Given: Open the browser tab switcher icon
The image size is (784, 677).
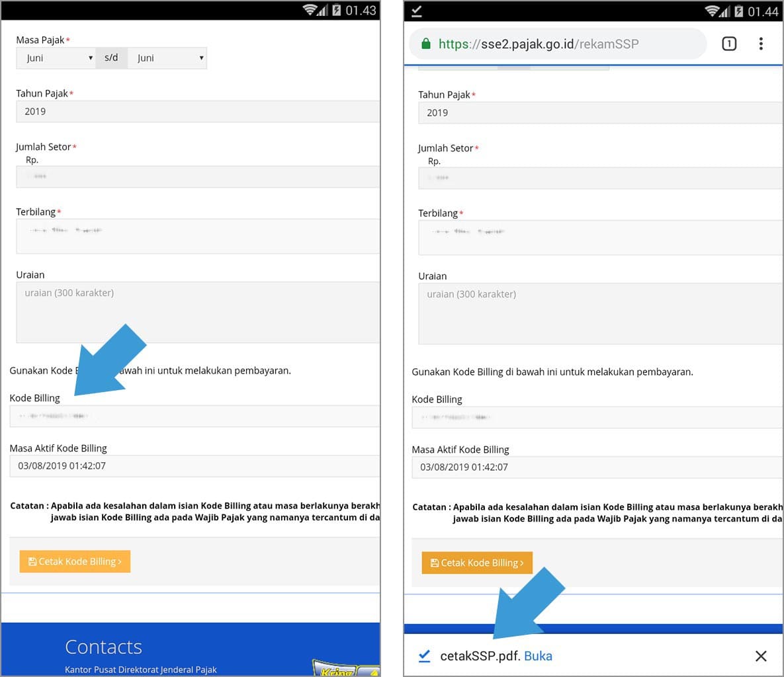Looking at the screenshot, I should (729, 44).
